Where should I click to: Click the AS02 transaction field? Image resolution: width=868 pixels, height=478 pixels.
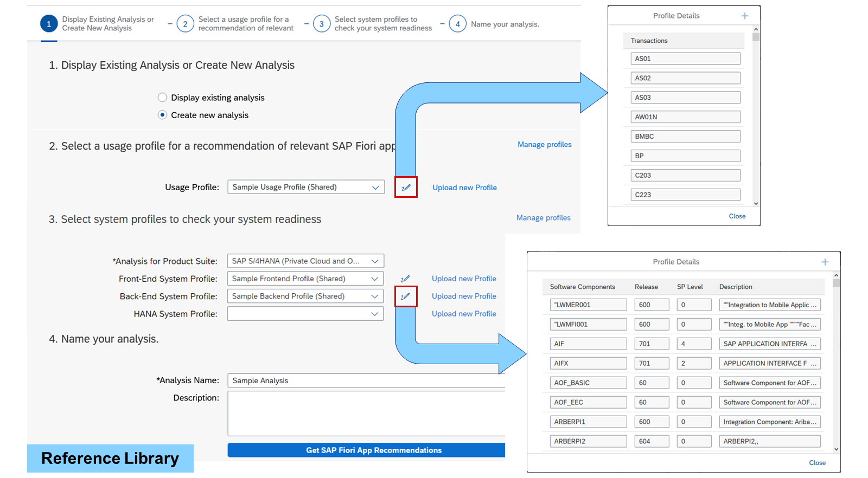(x=686, y=78)
